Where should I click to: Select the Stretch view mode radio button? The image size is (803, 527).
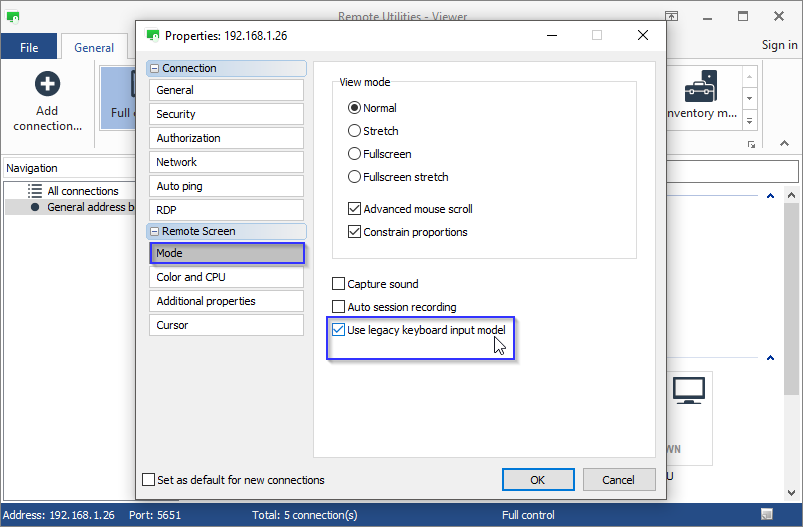tap(354, 131)
